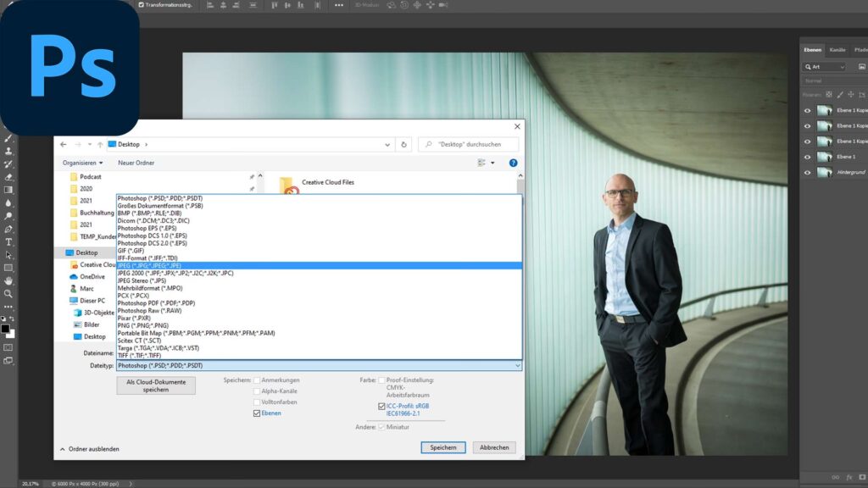Uncheck the ICC-Profil sRGB checkbox

381,406
